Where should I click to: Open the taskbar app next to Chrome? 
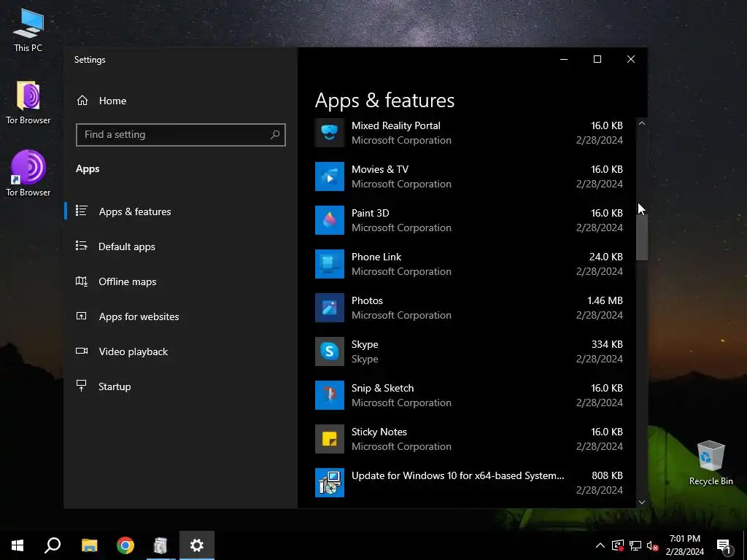(161, 545)
